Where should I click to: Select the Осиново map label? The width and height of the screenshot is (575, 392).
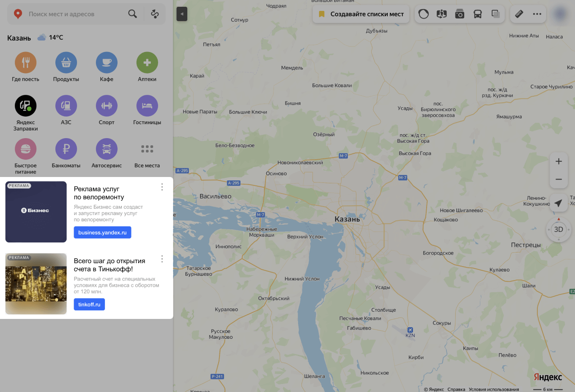[x=277, y=173]
